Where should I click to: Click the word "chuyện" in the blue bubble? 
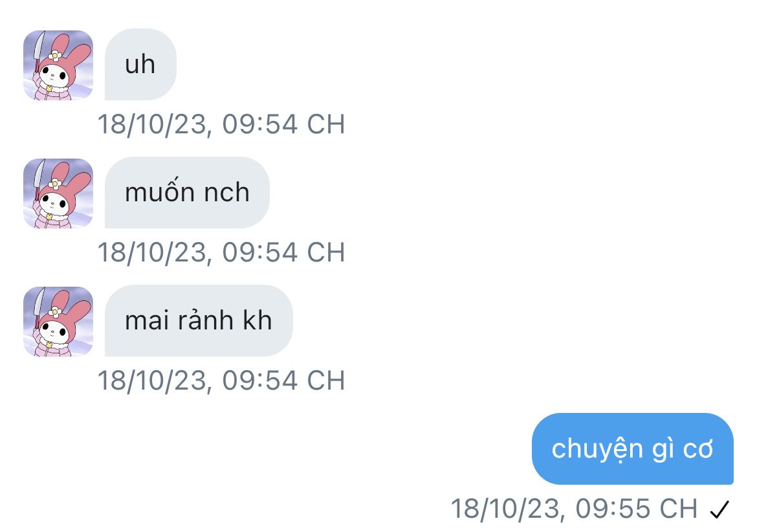pos(597,449)
